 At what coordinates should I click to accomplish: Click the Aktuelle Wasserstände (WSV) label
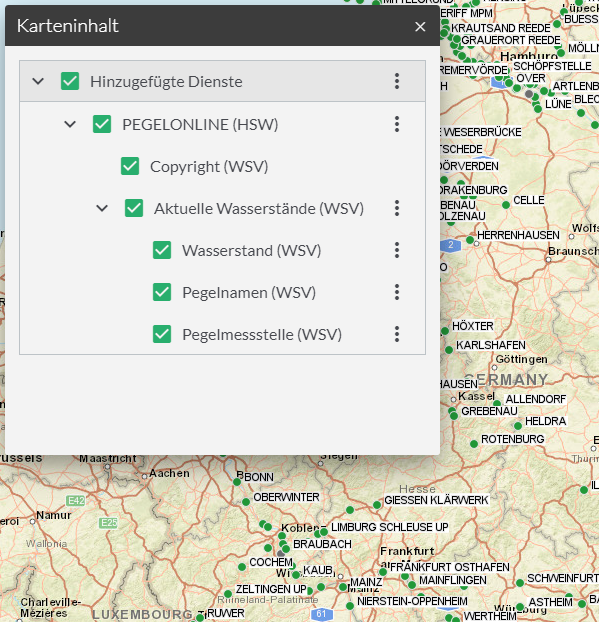pos(259,209)
